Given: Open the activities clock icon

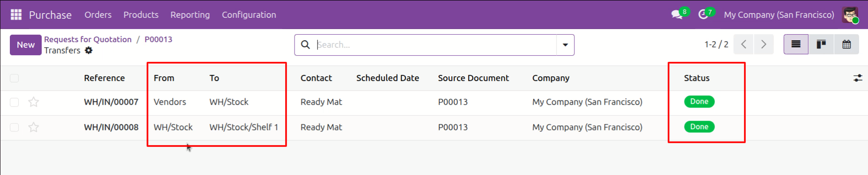Looking at the screenshot, I should click(703, 15).
